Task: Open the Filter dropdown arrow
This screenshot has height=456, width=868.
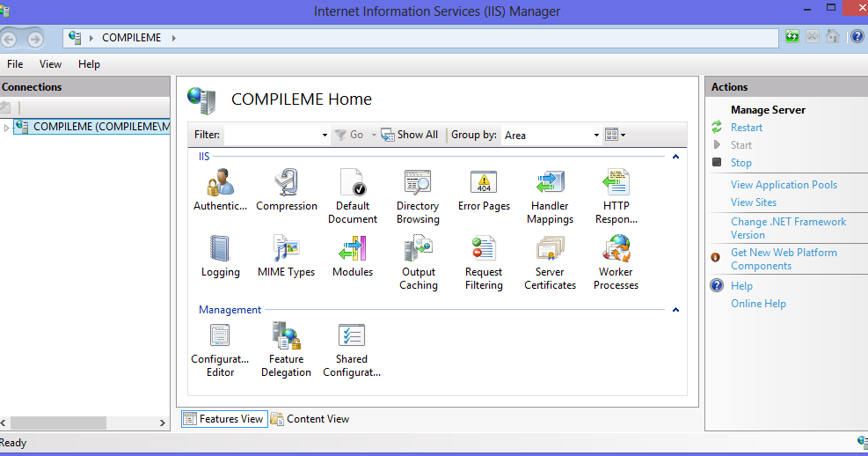Action: 325,136
